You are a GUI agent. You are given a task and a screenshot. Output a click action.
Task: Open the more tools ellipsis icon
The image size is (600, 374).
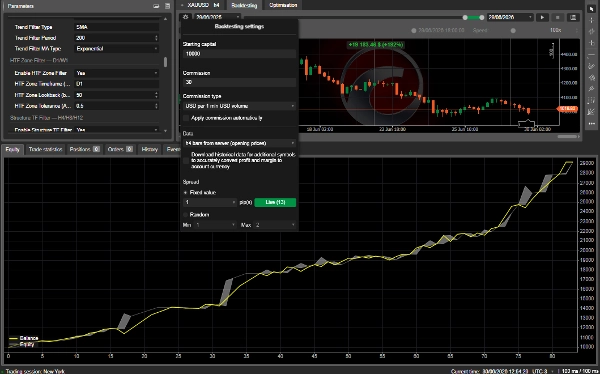(592, 123)
